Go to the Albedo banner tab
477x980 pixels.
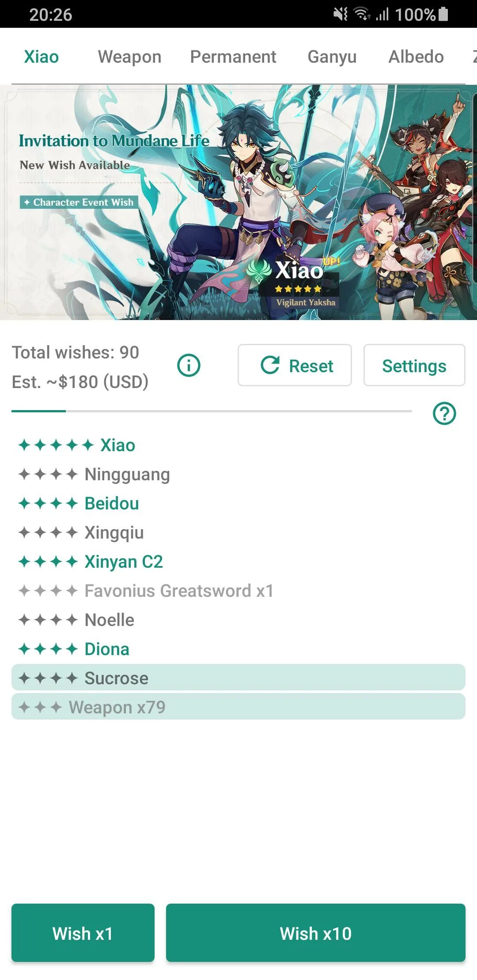pyautogui.click(x=416, y=57)
